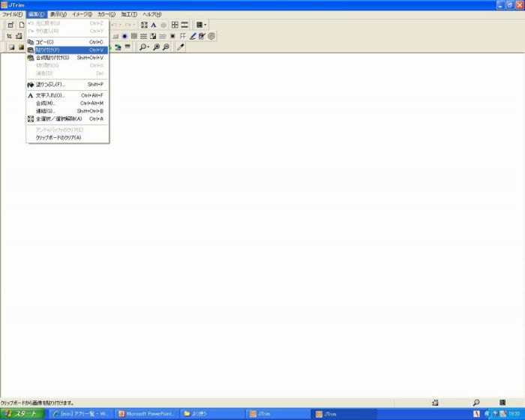The width and height of the screenshot is (525, 420).
Task: Click the blue pen sketch effect icon
Action: [x=193, y=36]
